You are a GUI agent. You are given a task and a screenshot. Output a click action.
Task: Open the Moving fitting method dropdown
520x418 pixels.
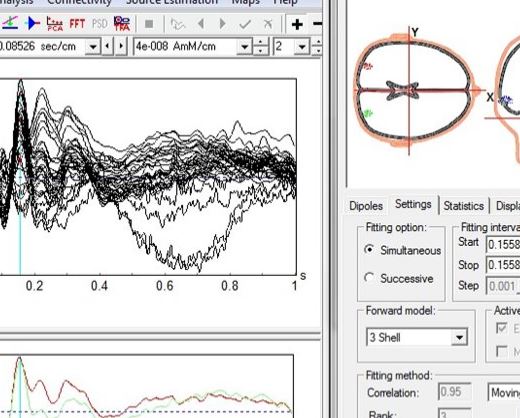point(504,393)
